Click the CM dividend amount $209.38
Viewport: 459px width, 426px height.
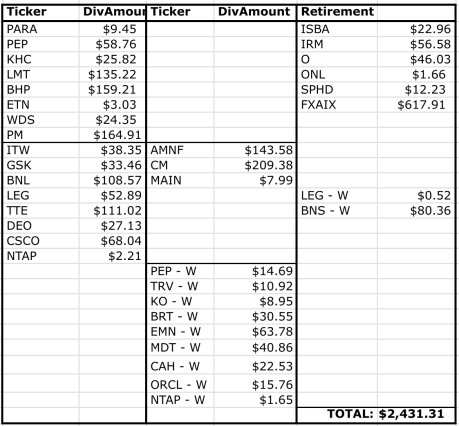coord(255,165)
